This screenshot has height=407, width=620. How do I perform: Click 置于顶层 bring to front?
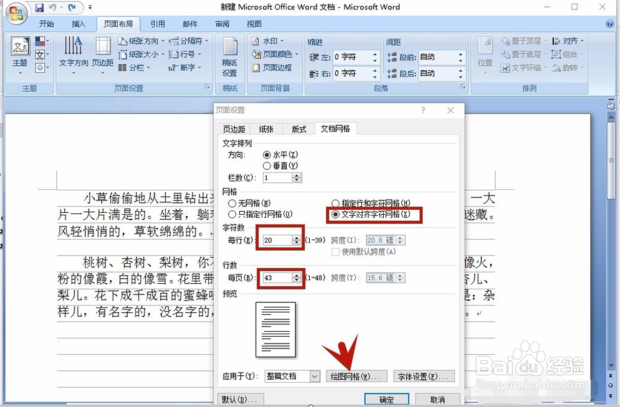tap(523, 41)
